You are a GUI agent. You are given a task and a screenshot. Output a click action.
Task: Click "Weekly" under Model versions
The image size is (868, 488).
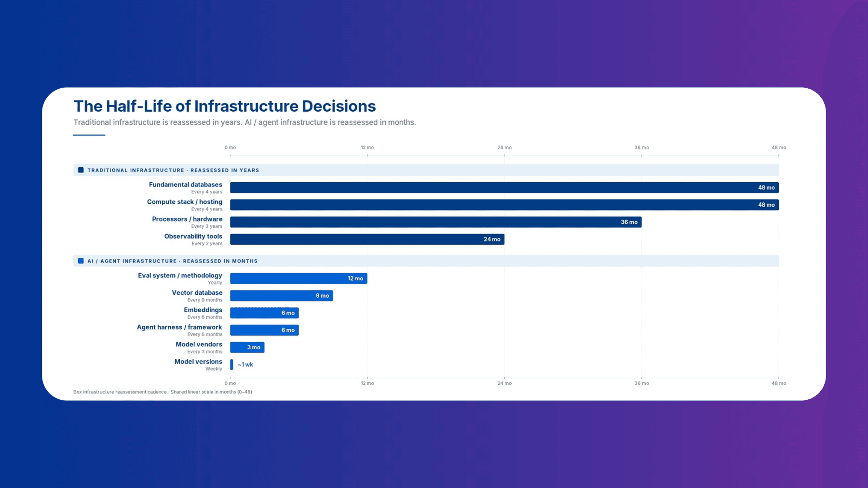pyautogui.click(x=214, y=369)
